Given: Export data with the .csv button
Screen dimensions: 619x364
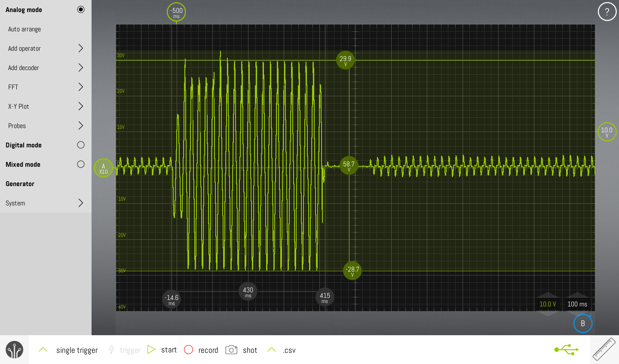Looking at the screenshot, I should tap(289, 350).
